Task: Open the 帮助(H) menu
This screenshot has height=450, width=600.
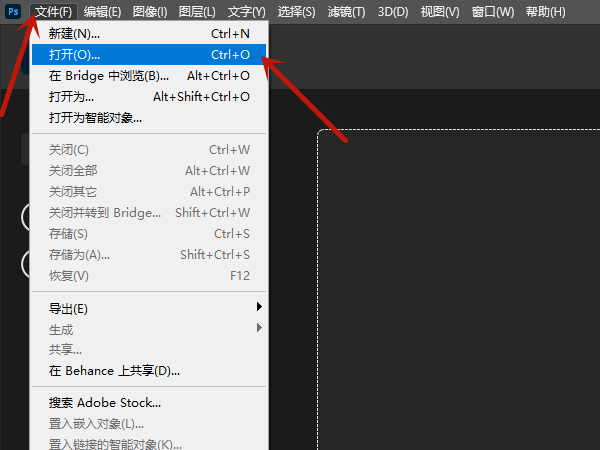Action: pos(545,12)
